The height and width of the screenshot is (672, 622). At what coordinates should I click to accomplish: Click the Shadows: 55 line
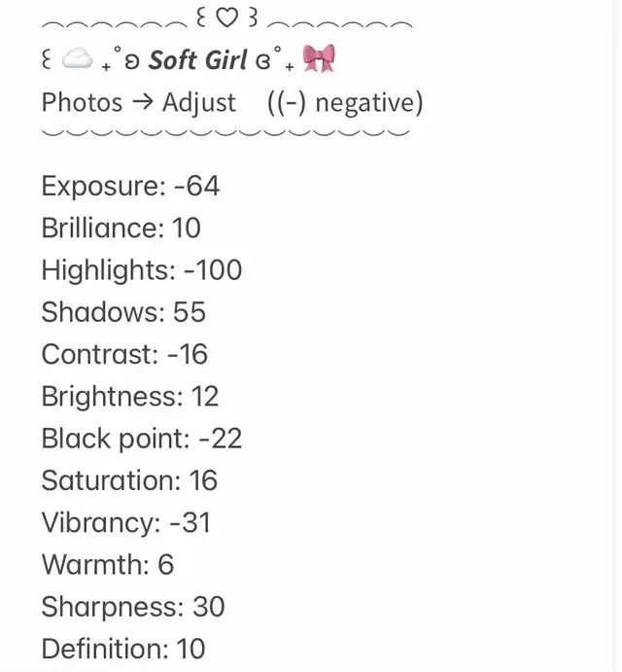coord(123,312)
